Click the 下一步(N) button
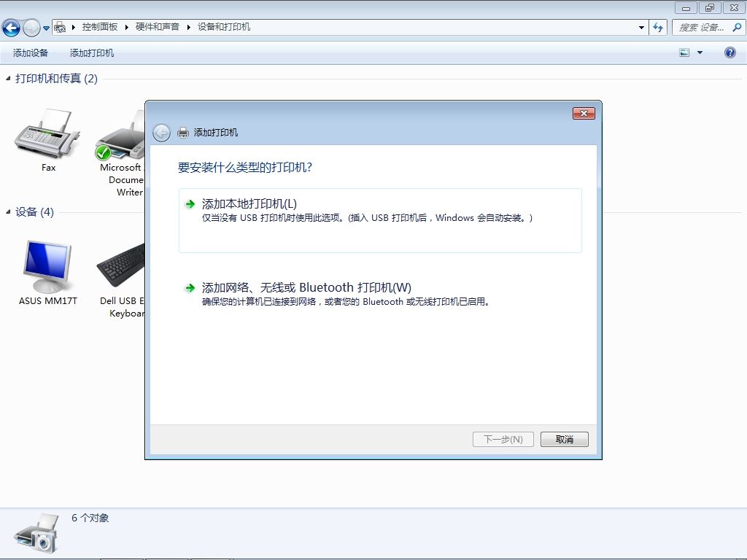This screenshot has width=747, height=560. pos(503,439)
